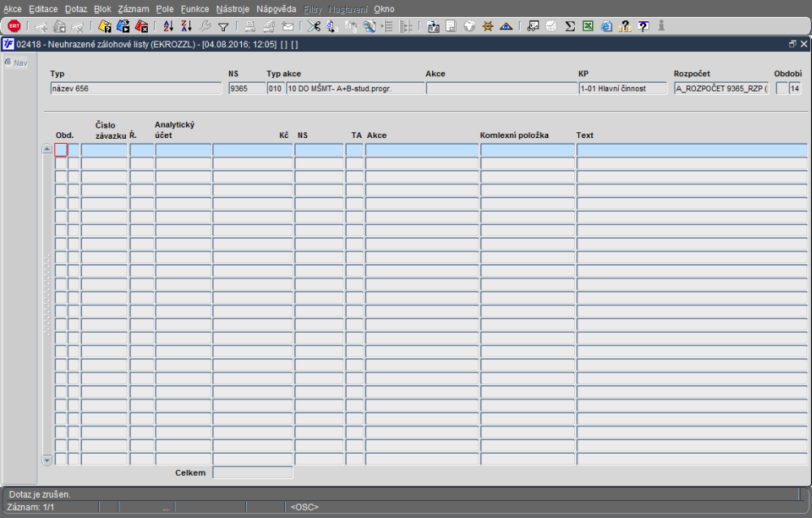812x518 pixels.
Task: Click the grey globe icon
Action: pyautogui.click(x=469, y=26)
